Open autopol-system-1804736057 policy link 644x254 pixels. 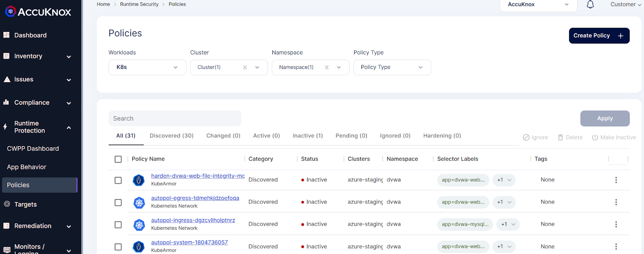pos(190,242)
